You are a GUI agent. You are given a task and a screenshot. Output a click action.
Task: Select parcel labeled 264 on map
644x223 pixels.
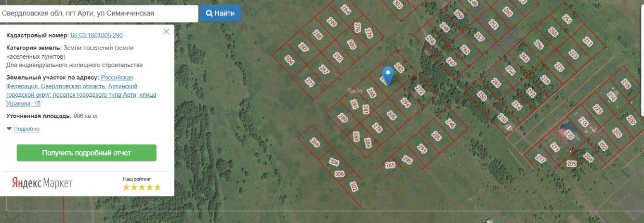pos(346,9)
